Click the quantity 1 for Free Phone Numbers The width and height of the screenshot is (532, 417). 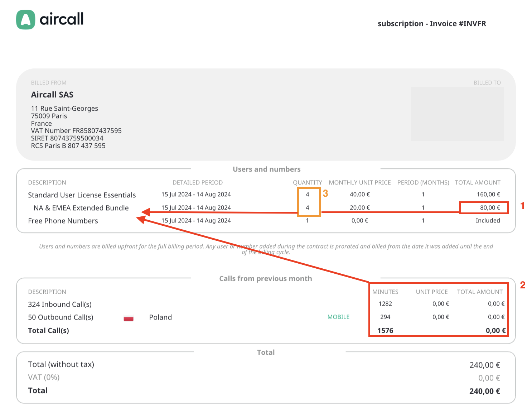(308, 221)
